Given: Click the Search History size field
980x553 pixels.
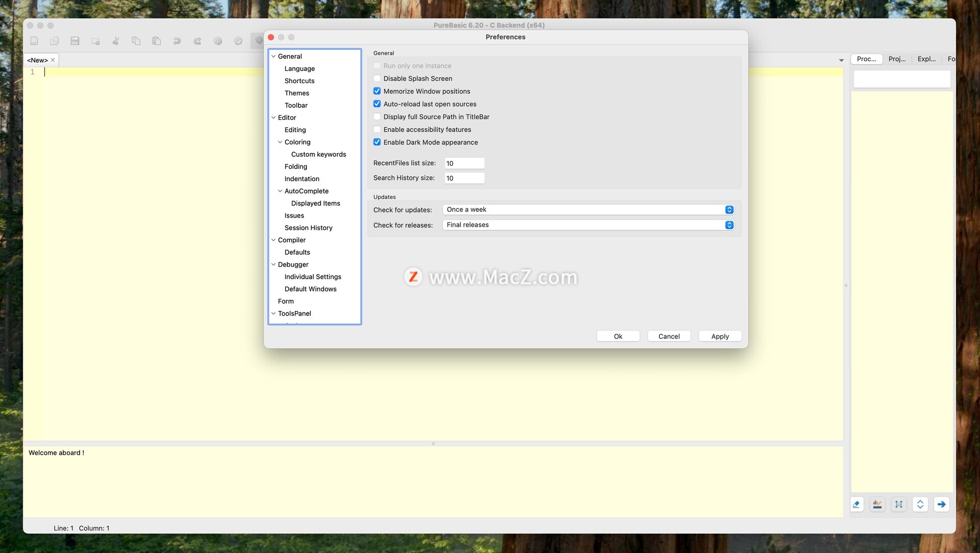Looking at the screenshot, I should (464, 178).
